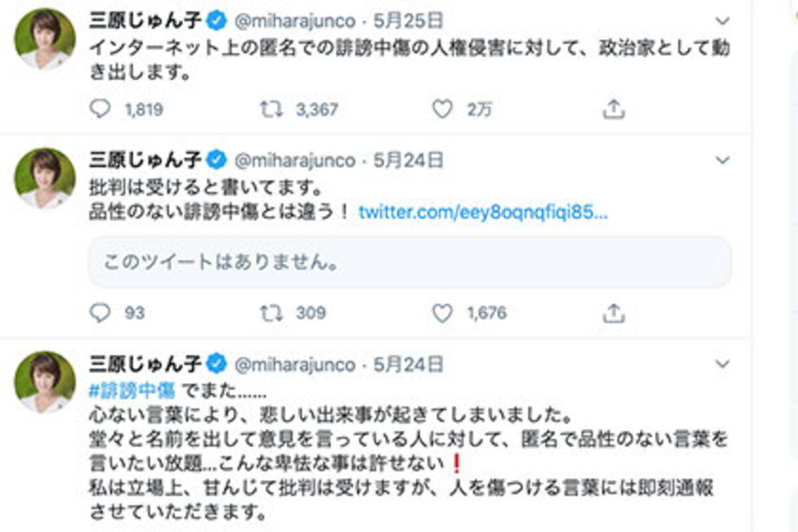Click the profile avatar on first tweet
This screenshot has height=532, width=798.
click(x=45, y=40)
